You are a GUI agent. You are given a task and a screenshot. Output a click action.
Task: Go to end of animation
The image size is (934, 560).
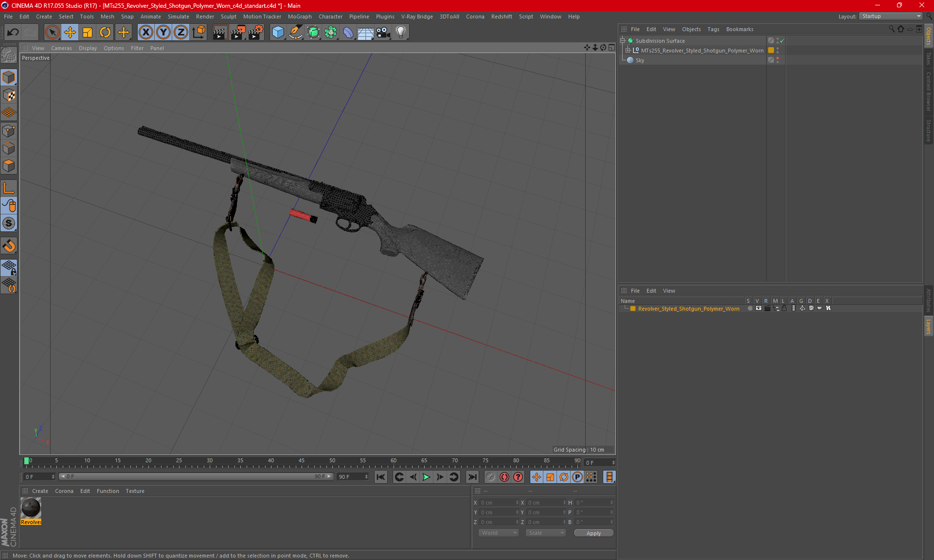coord(472,477)
